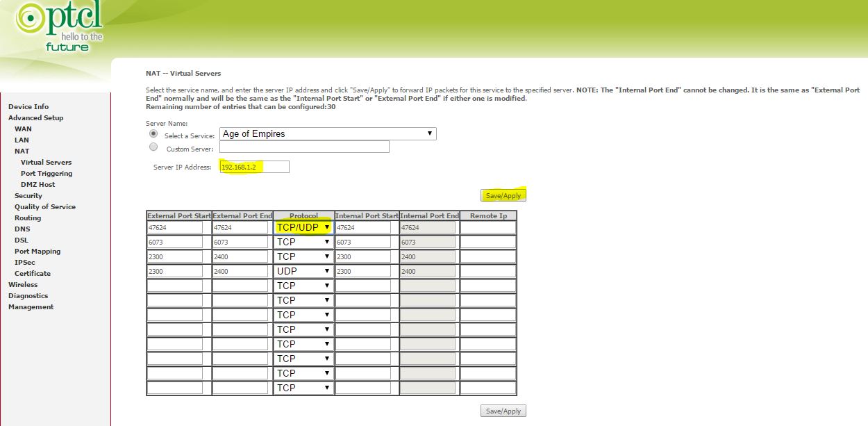Open the Age of Empires service dropdown
The height and width of the screenshot is (426, 868).
(328, 133)
